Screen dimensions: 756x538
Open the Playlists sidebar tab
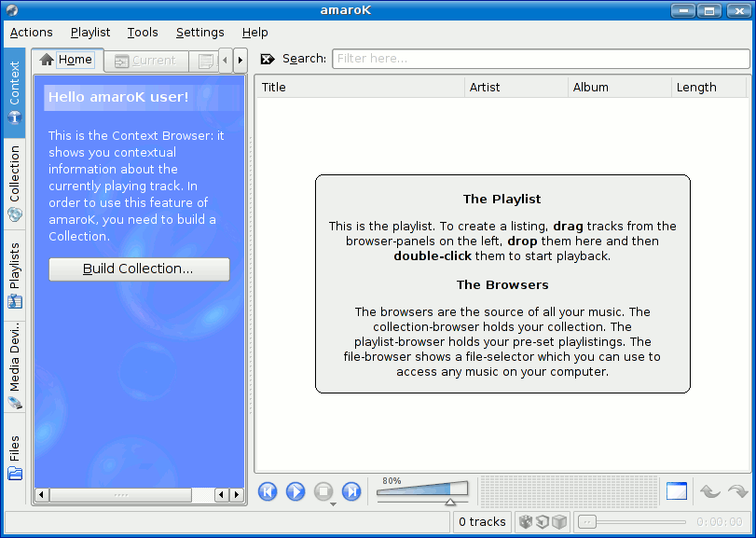click(x=15, y=275)
